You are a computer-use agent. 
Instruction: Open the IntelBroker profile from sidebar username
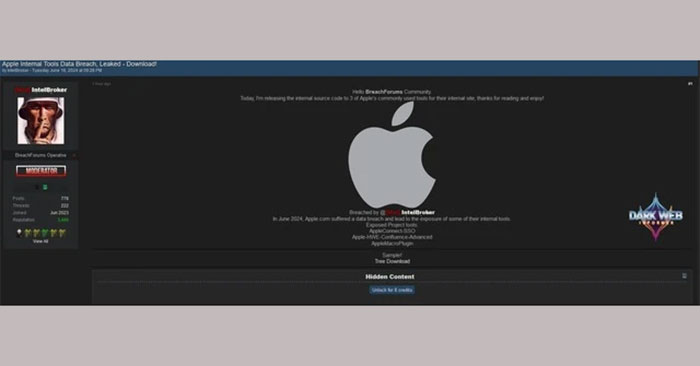coord(41,90)
